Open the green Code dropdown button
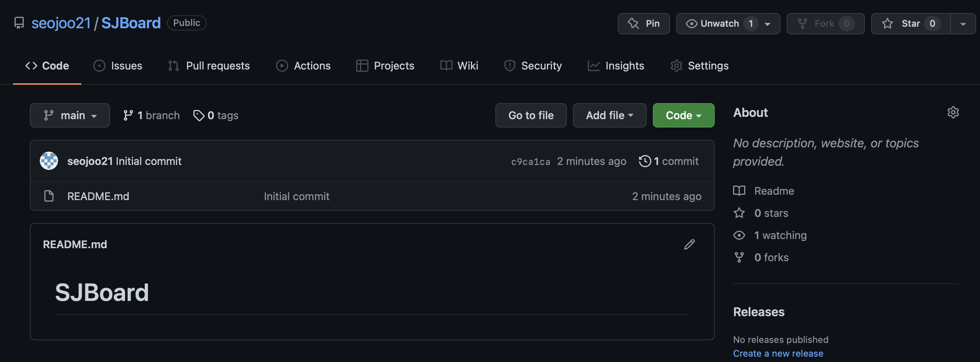 pyautogui.click(x=683, y=115)
